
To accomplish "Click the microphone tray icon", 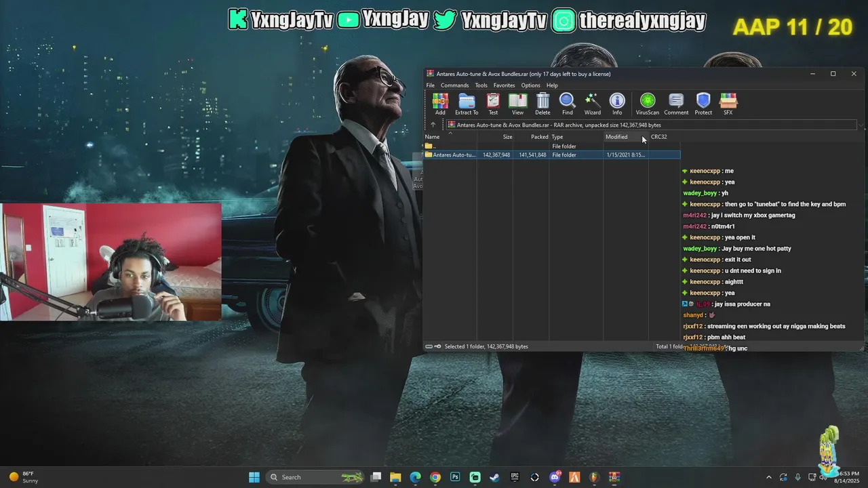I will point(797,477).
